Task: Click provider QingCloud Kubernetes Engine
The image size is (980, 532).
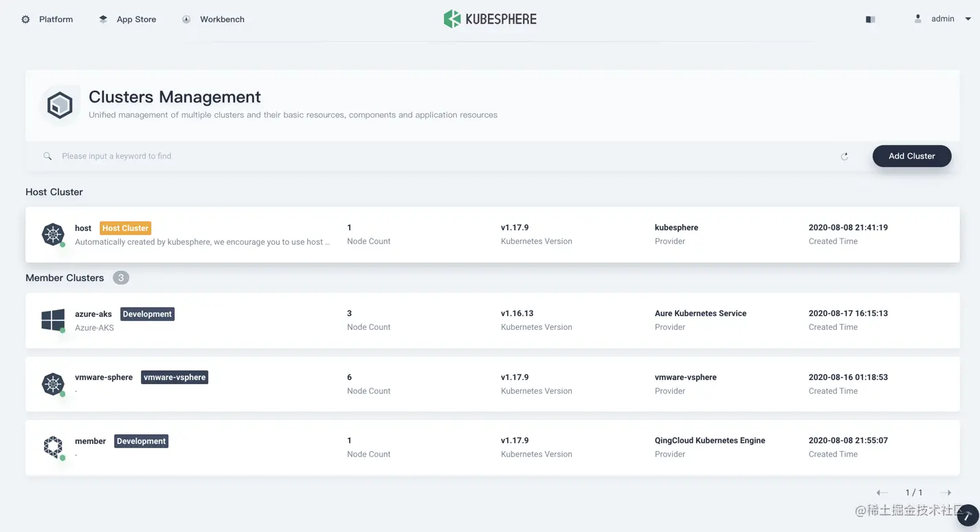Action: 710,441
